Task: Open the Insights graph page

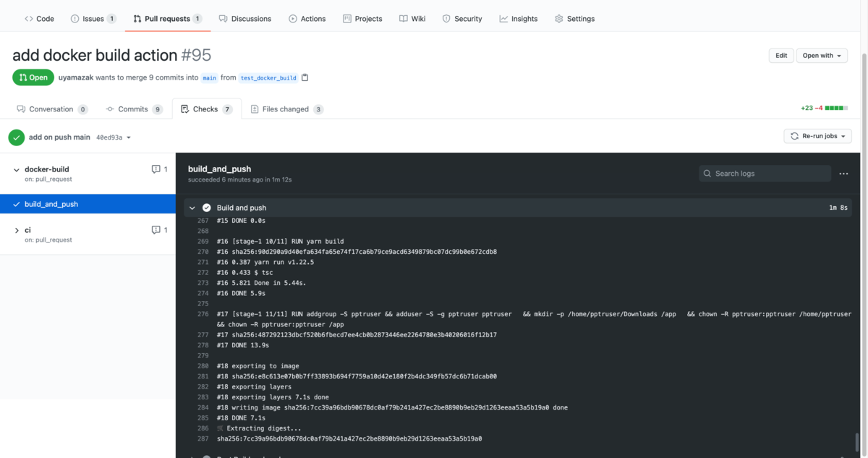Action: 518,18
